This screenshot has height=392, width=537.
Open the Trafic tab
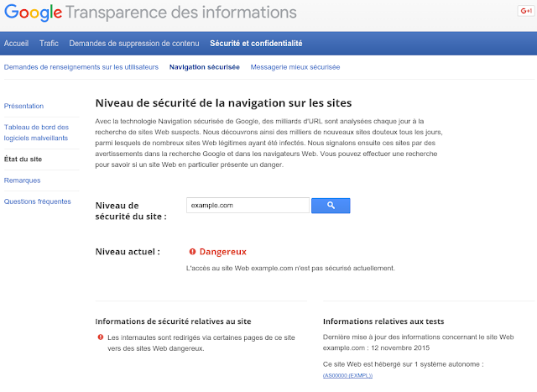pos(49,44)
